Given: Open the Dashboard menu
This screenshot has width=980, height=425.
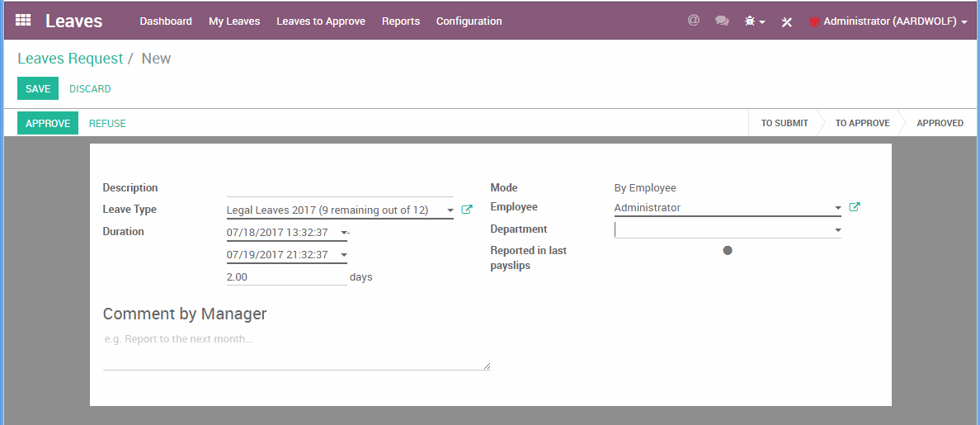Looking at the screenshot, I should [x=166, y=21].
